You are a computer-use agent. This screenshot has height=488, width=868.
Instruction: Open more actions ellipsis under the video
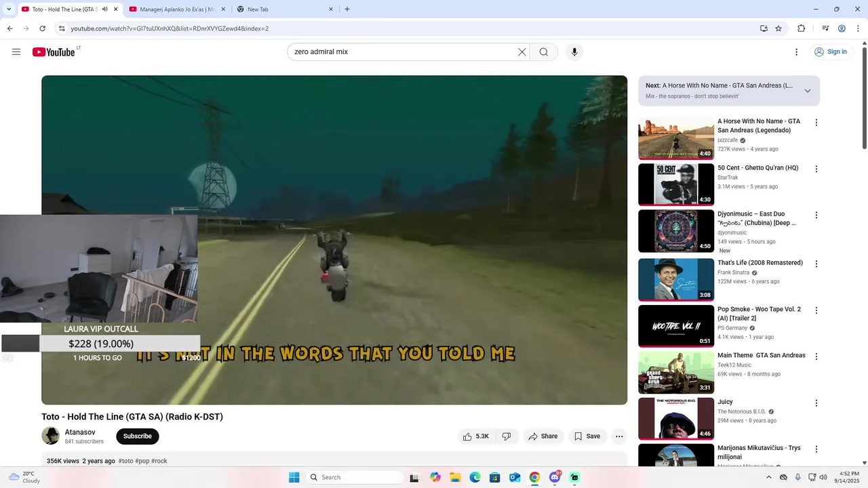[x=619, y=436]
